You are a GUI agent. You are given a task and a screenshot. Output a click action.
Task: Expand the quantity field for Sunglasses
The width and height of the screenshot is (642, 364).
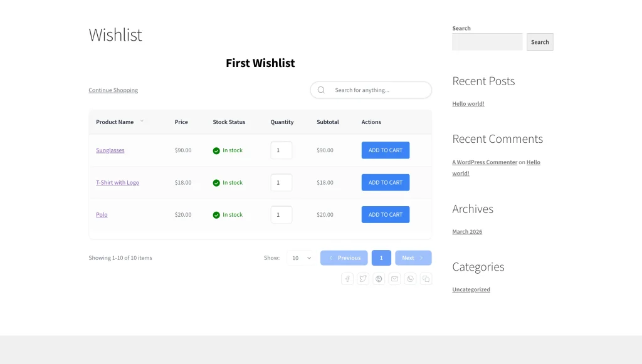pos(281,150)
